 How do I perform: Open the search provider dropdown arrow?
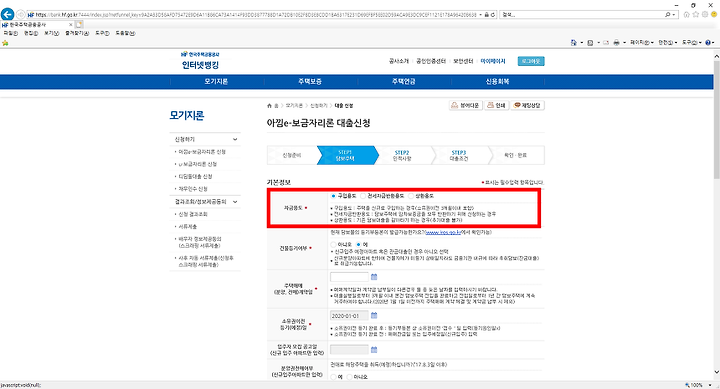(674, 15)
